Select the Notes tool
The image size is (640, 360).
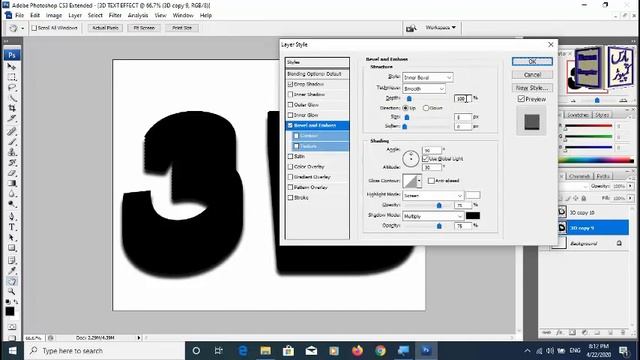pyautogui.click(x=12, y=260)
